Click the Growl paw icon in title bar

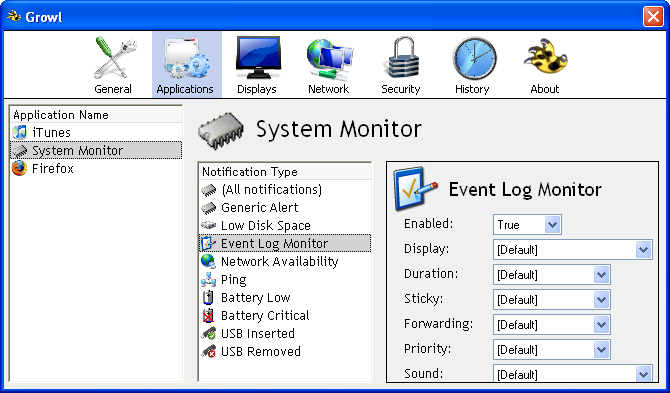click(14, 16)
